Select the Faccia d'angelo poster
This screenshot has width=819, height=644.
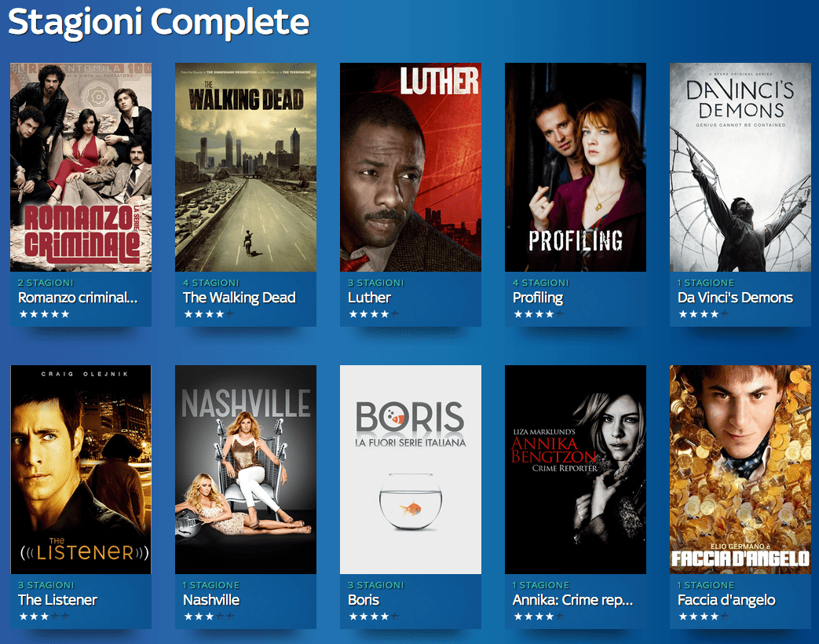click(x=740, y=470)
